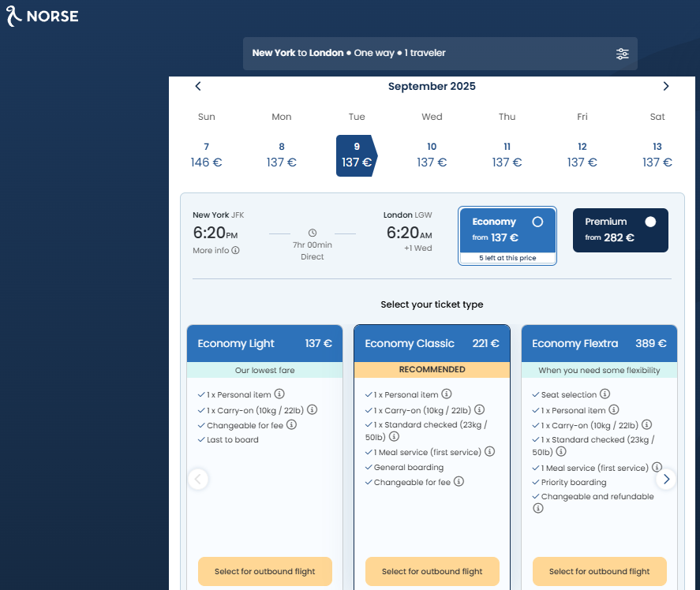Click the '+1 Wed' arrival note
This screenshot has width=700, height=590.
[417, 248]
